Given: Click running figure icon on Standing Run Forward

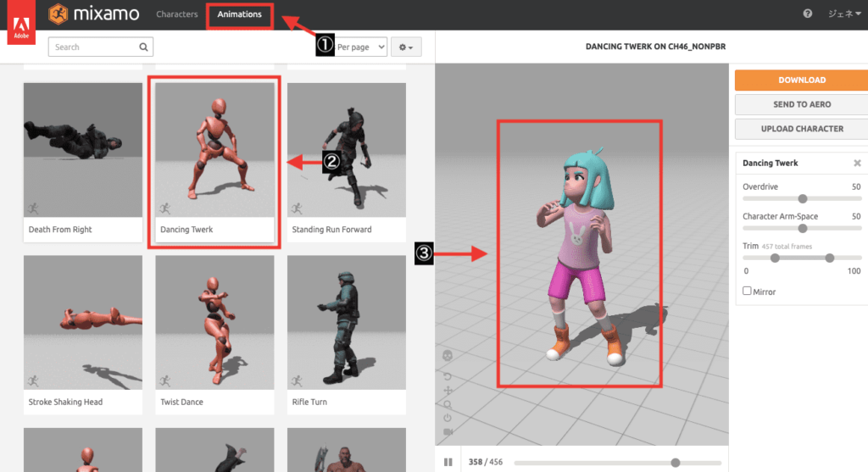Looking at the screenshot, I should click(x=297, y=208).
